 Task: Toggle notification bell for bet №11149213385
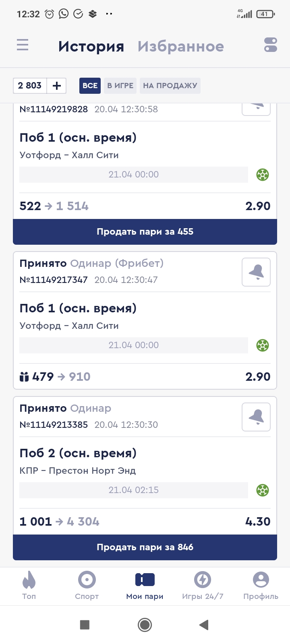click(x=256, y=417)
